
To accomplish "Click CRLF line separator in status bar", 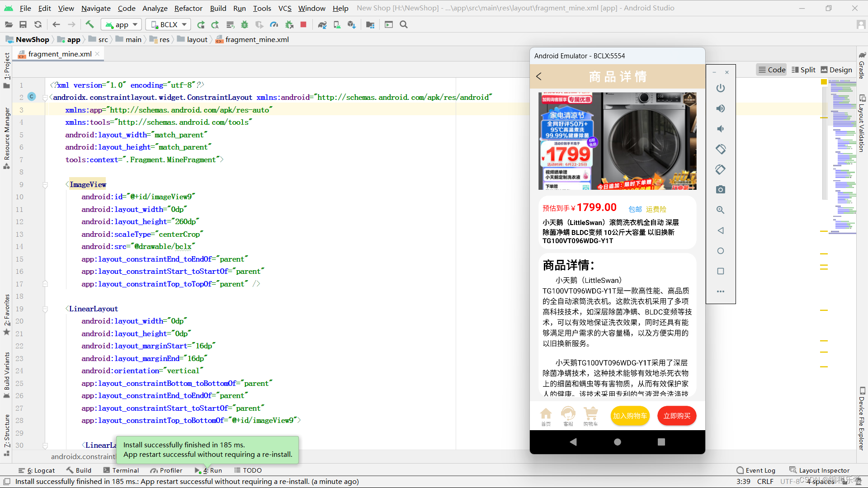I will 765,481.
